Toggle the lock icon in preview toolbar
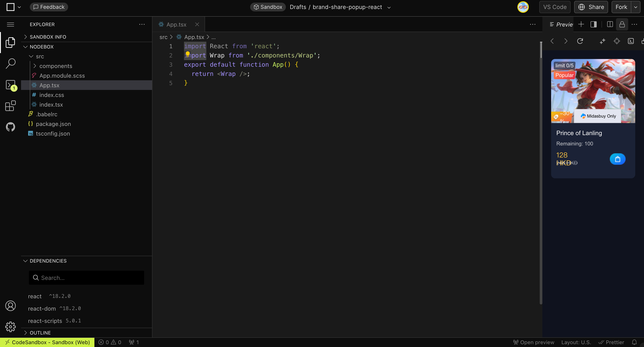 pos(622,24)
